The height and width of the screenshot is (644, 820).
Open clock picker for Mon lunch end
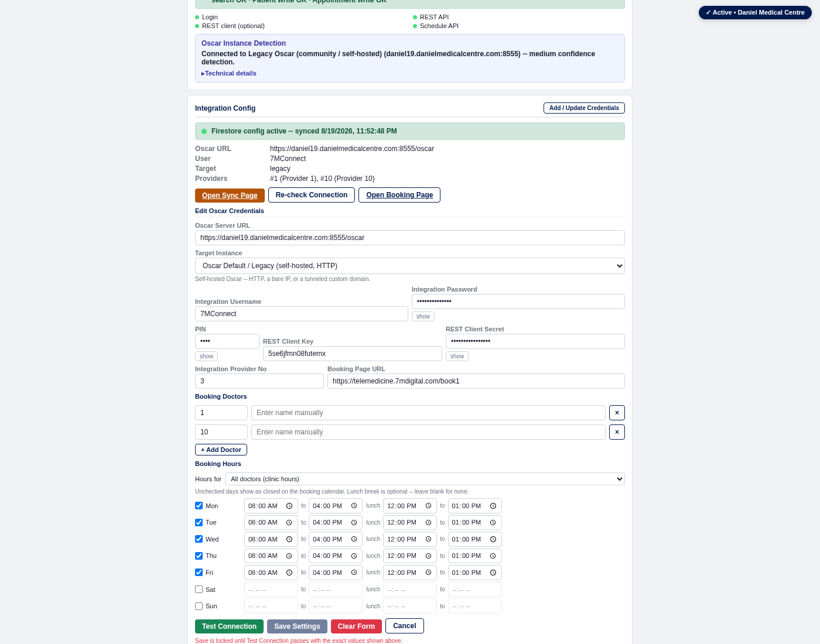(493, 506)
